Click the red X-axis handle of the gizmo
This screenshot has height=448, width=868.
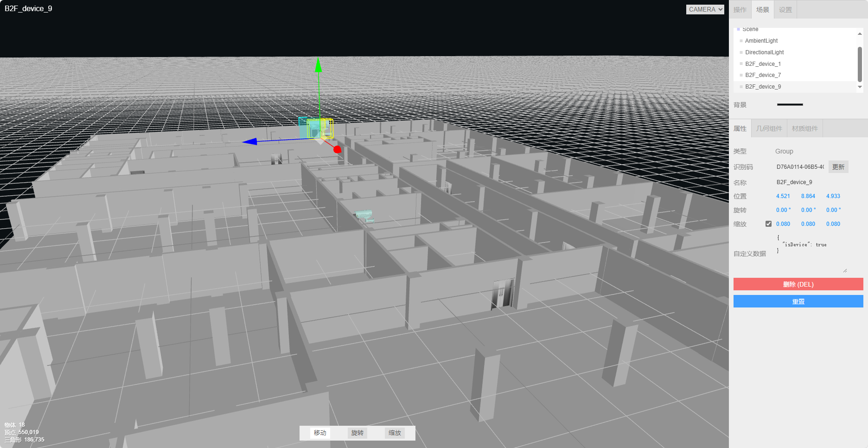337,149
